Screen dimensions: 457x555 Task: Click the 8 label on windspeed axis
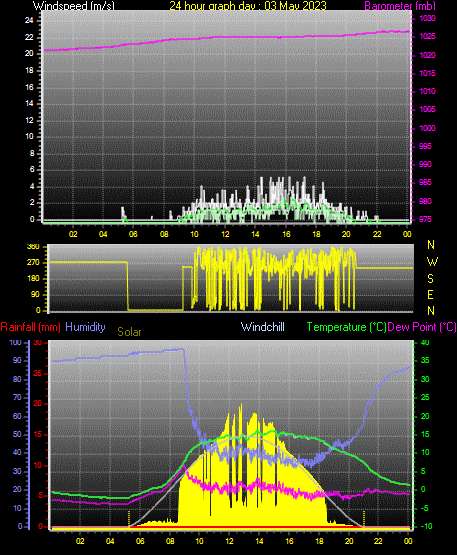32,153
